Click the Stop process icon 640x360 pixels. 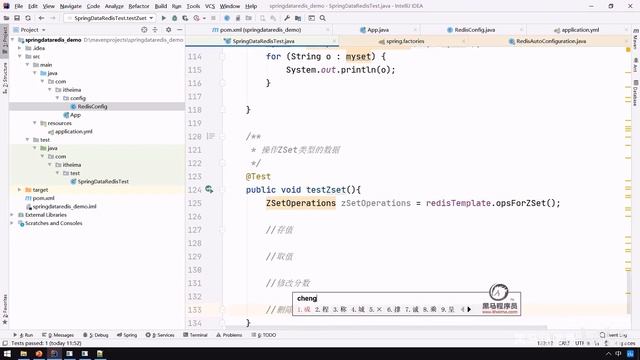[213, 18]
